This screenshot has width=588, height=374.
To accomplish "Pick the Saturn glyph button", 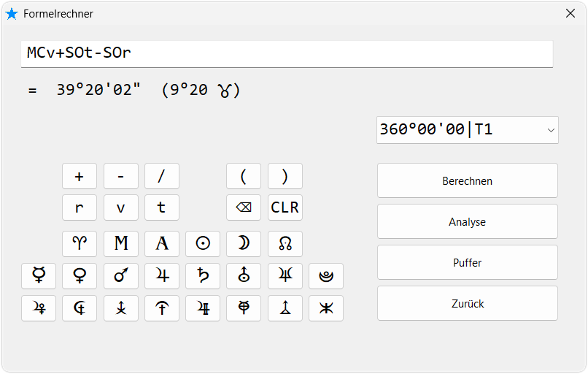I will pos(203,276).
